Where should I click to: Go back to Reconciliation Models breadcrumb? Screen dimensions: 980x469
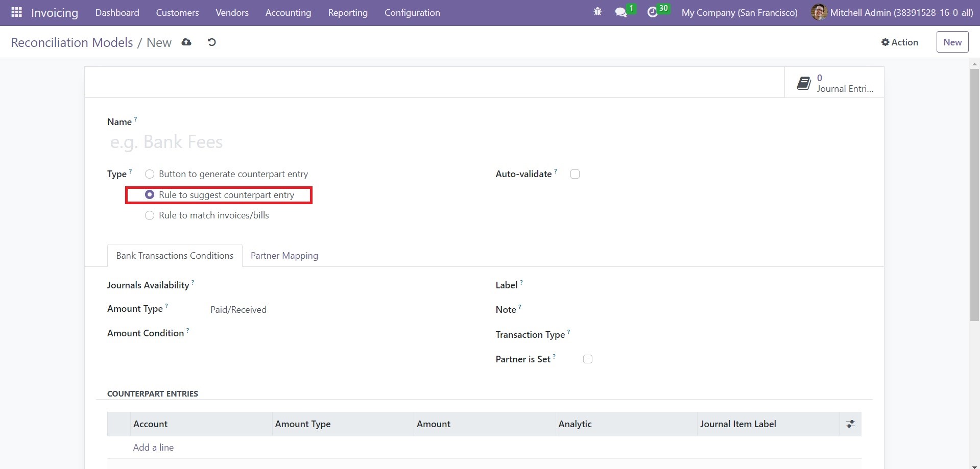(x=72, y=42)
